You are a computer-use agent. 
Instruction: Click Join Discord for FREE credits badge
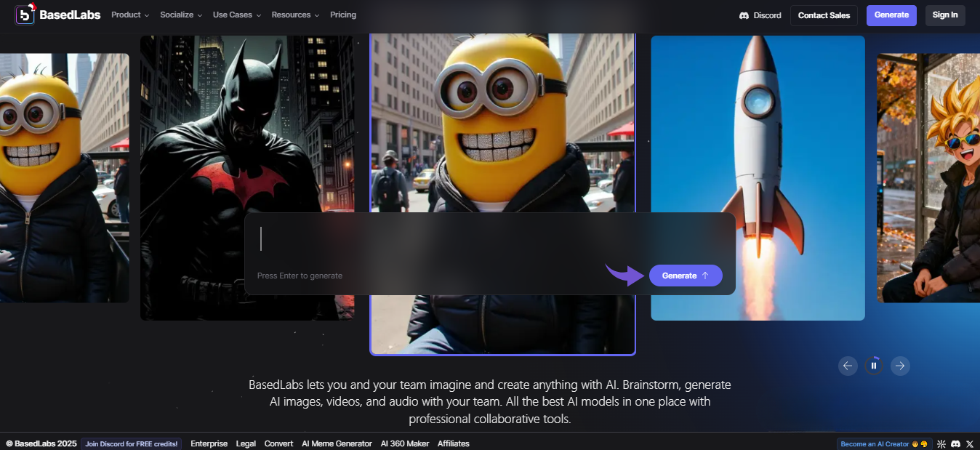(x=132, y=443)
